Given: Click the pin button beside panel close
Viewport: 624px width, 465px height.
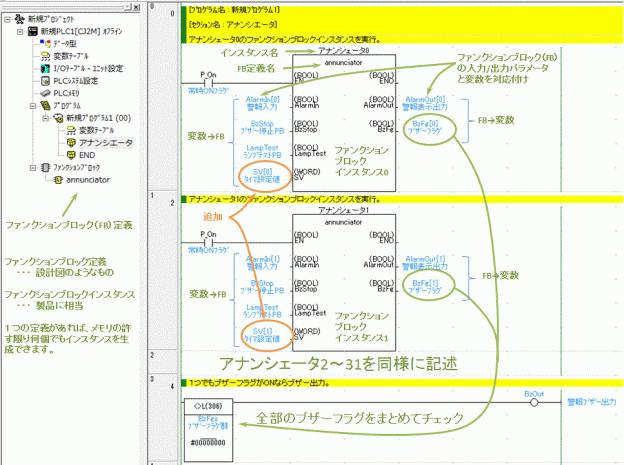Looking at the screenshot, I should pos(127,7).
